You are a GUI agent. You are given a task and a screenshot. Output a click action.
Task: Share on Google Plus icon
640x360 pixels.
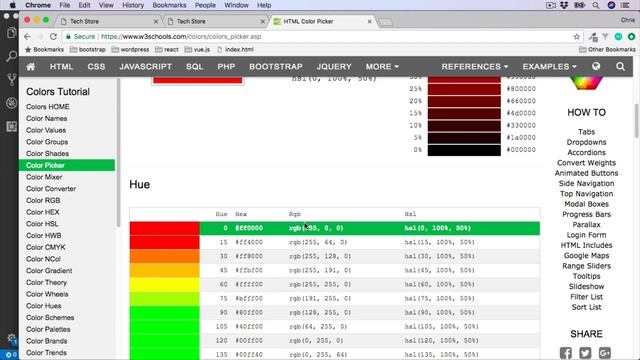pyautogui.click(x=604, y=353)
